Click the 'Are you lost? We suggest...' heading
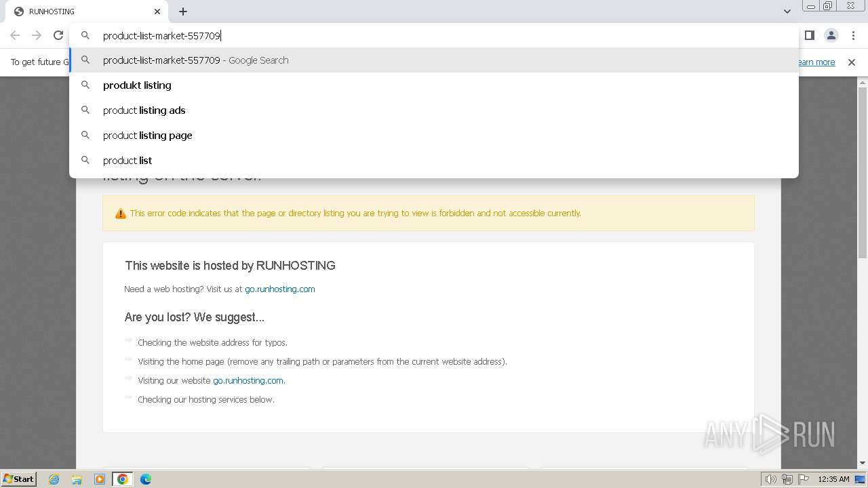The height and width of the screenshot is (488, 868). click(195, 317)
